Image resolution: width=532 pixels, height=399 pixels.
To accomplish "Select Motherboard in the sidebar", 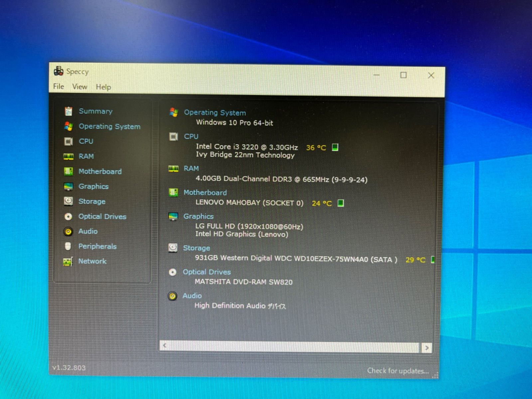I will [100, 171].
